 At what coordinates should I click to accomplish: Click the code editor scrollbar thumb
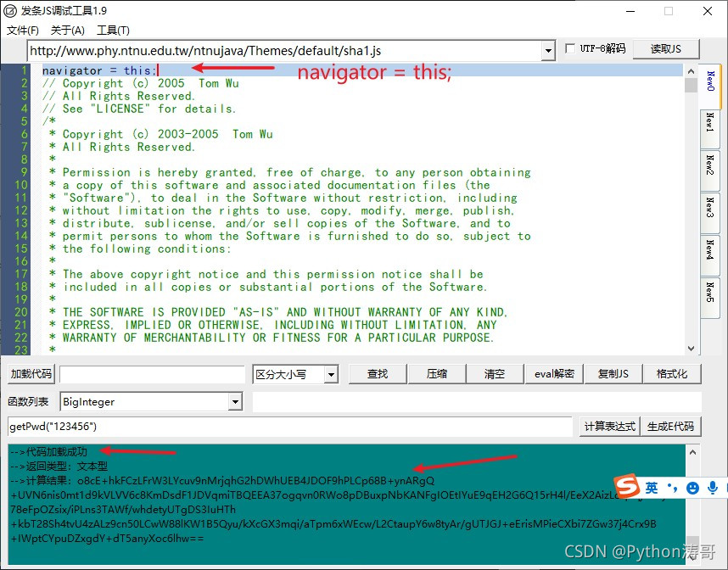point(691,86)
